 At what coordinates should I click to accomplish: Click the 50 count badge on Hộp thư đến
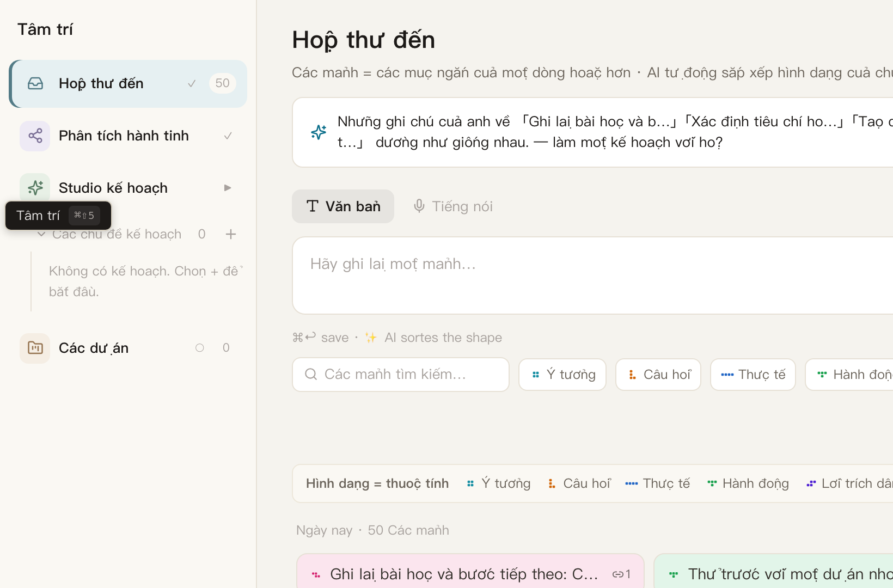click(222, 83)
